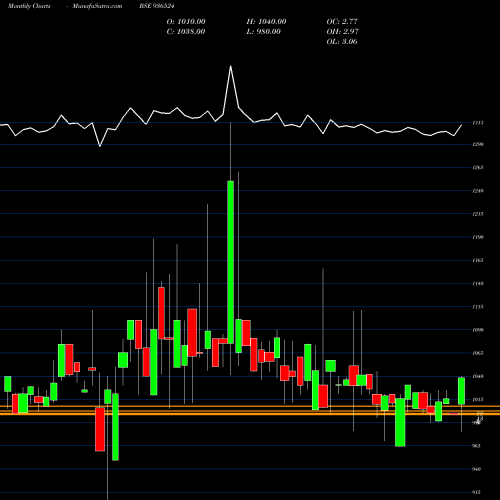The height and width of the screenshot is (500, 500).
Task: Click the 1215 price axis label
Action: pyautogui.click(x=478, y=214)
